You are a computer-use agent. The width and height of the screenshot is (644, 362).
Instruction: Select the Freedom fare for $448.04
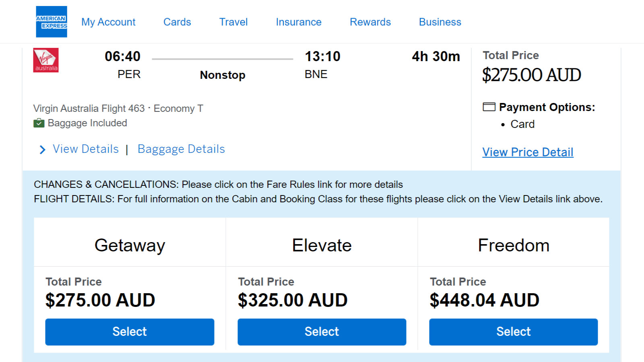click(x=513, y=332)
